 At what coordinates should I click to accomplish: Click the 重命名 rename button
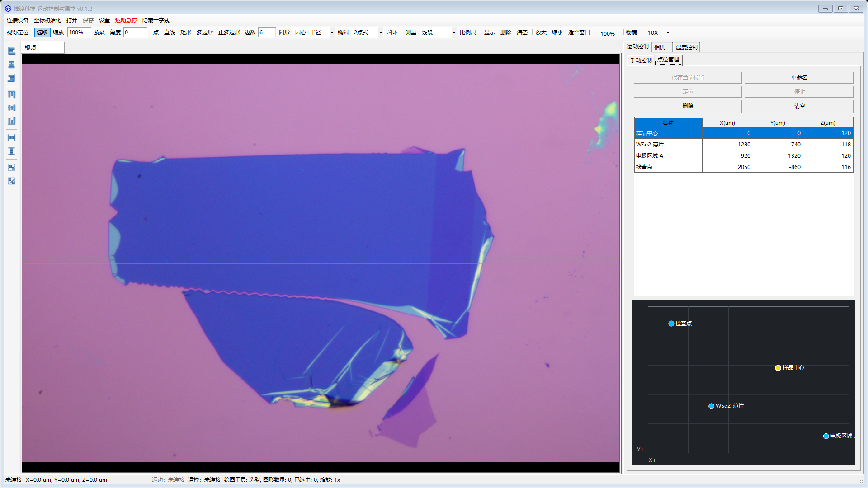click(x=799, y=78)
